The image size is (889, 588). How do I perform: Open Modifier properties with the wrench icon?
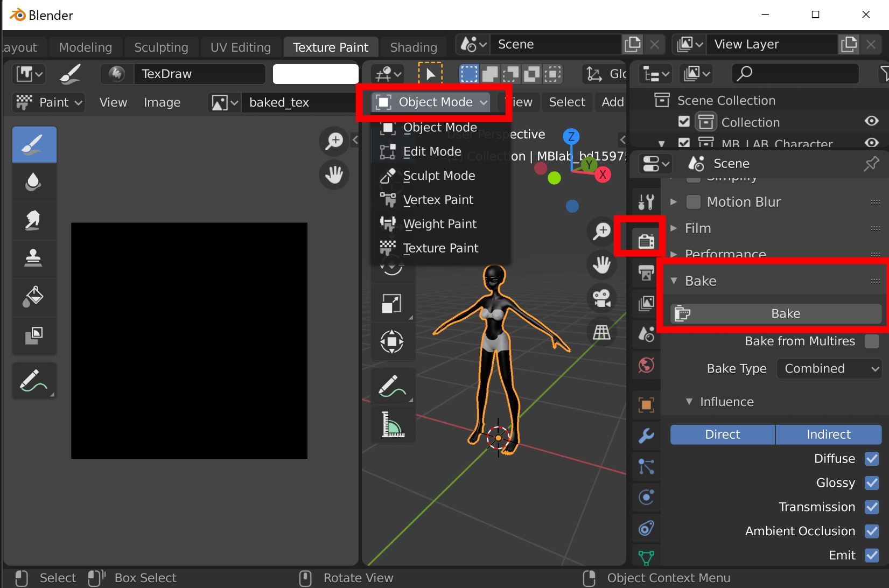tap(646, 435)
